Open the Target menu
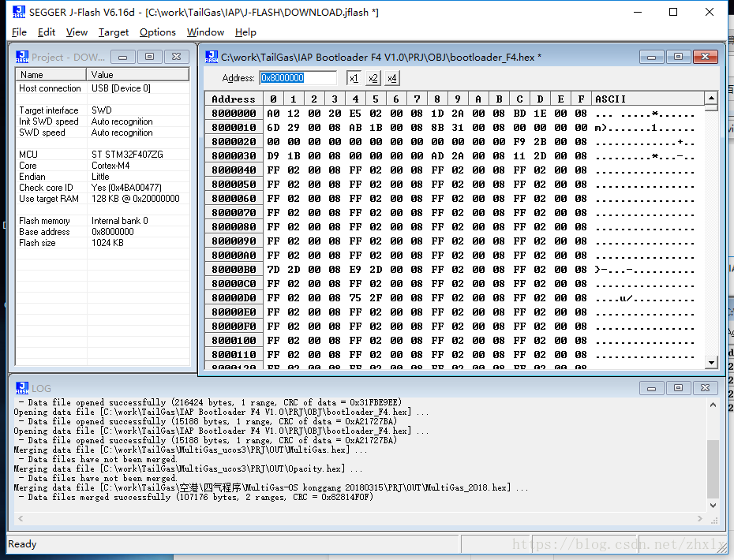Viewport: 734px width, 560px height. click(114, 32)
